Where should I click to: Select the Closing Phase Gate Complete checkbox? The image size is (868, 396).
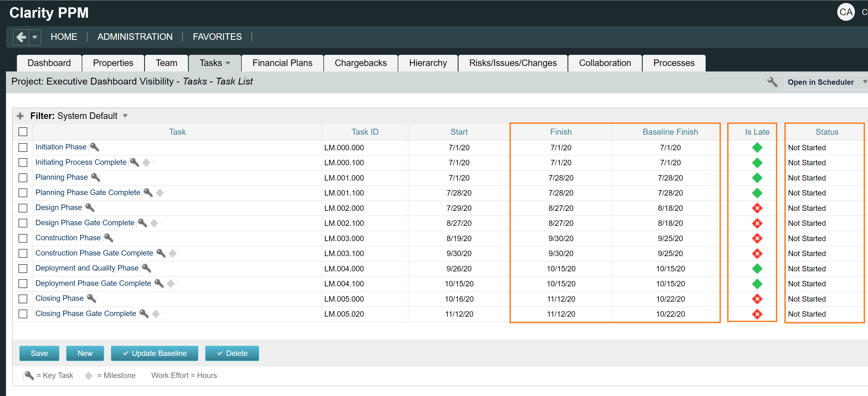23,314
